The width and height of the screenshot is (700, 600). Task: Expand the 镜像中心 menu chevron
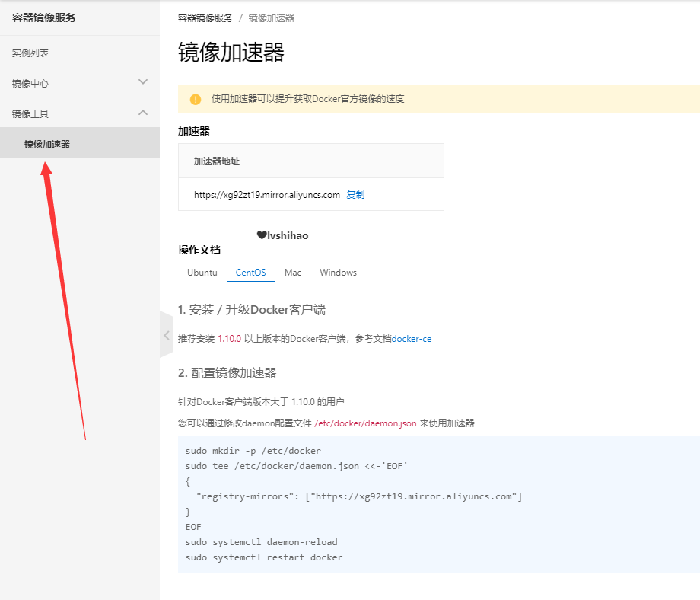pyautogui.click(x=143, y=82)
